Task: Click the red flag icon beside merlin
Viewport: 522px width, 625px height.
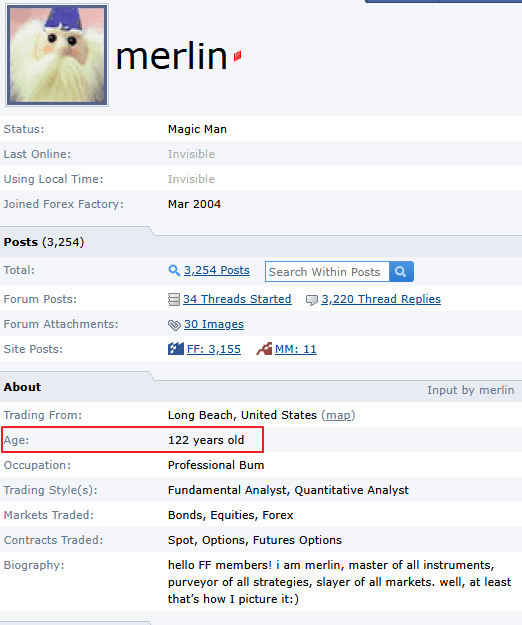Action: coord(237,56)
